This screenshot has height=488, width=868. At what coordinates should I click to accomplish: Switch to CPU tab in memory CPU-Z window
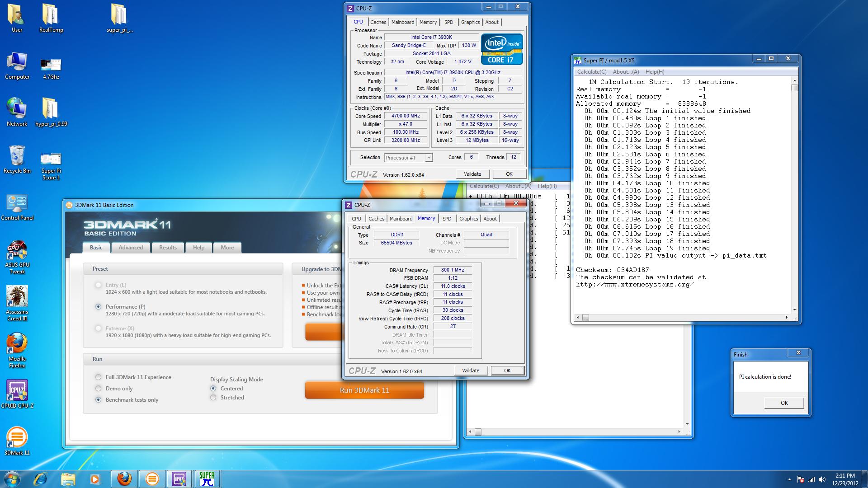tap(356, 219)
